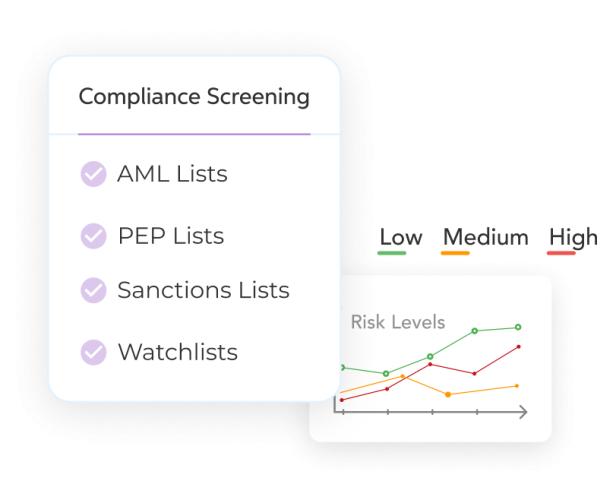This screenshot has height=480, width=615.
Task: Click the last red data point
Action: (x=518, y=347)
